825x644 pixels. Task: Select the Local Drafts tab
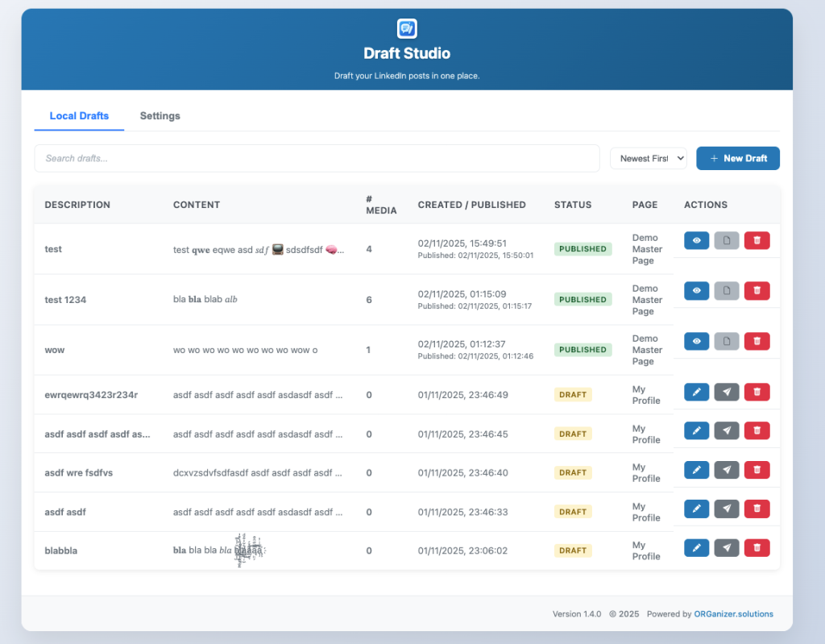click(79, 116)
